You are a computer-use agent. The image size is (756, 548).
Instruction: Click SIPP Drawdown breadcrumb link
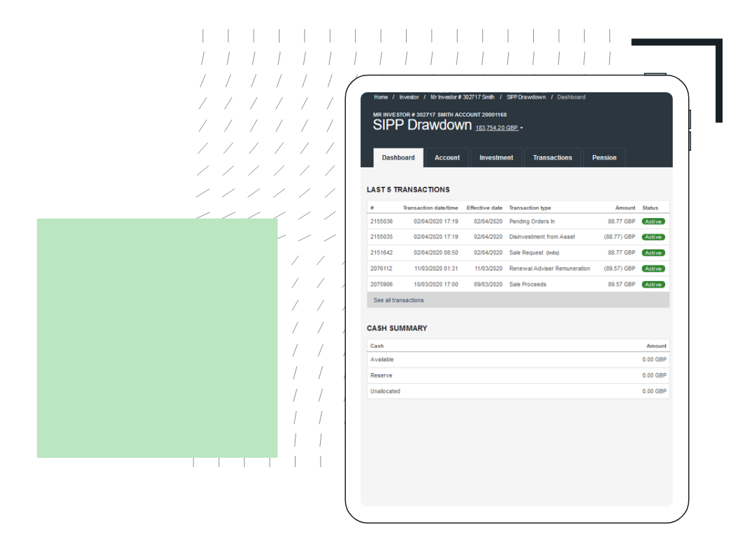point(526,97)
